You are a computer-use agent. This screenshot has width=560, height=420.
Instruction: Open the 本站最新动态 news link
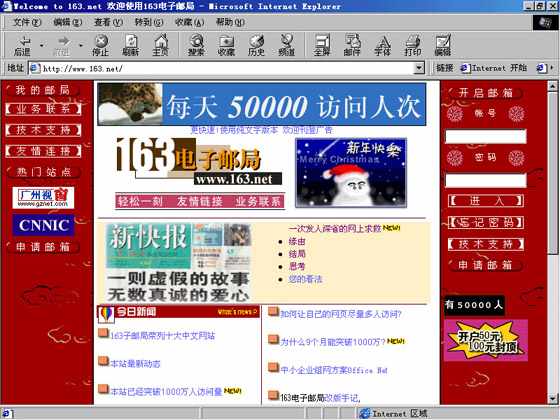coord(135,364)
